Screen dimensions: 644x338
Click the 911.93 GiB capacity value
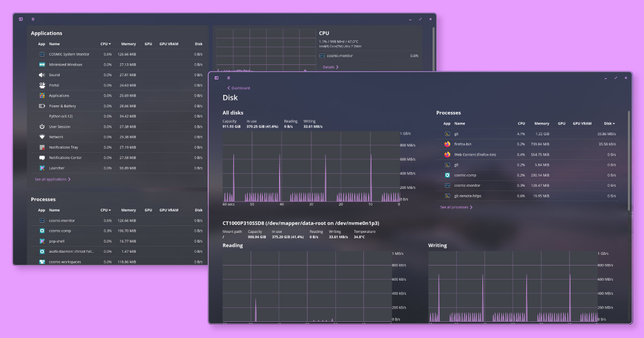tap(232, 127)
